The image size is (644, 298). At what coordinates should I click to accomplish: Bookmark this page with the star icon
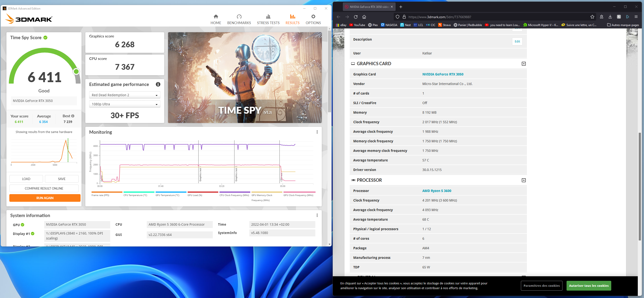tap(592, 17)
